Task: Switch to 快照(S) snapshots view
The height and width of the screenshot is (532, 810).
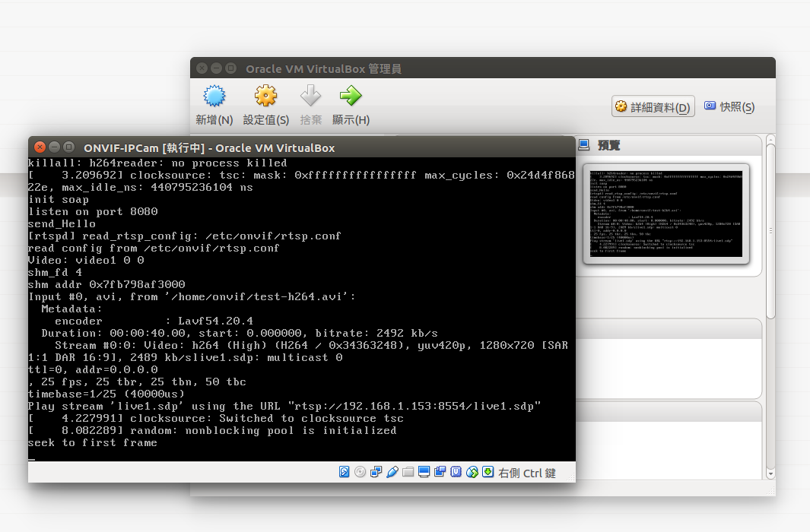Action: tap(729, 107)
